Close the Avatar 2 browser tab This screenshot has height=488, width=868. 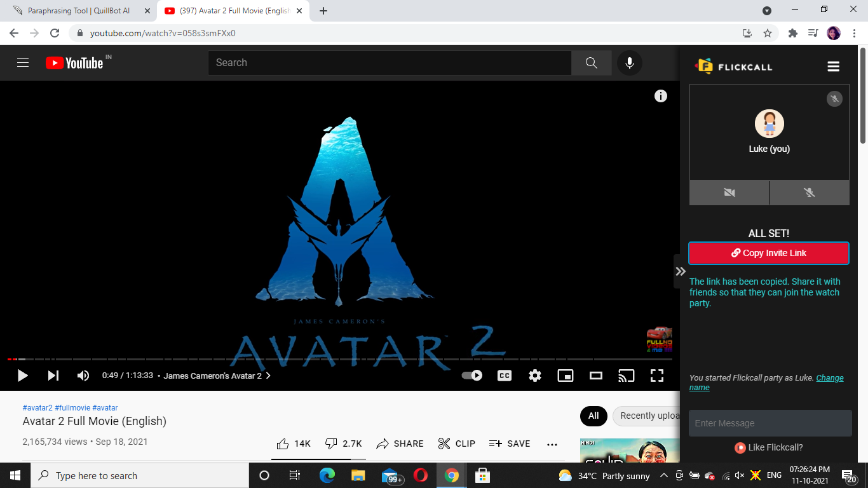[299, 11]
